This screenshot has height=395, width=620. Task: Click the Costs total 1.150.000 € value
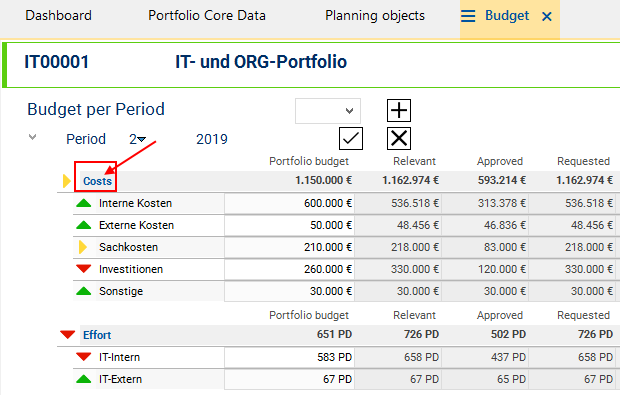(323, 180)
